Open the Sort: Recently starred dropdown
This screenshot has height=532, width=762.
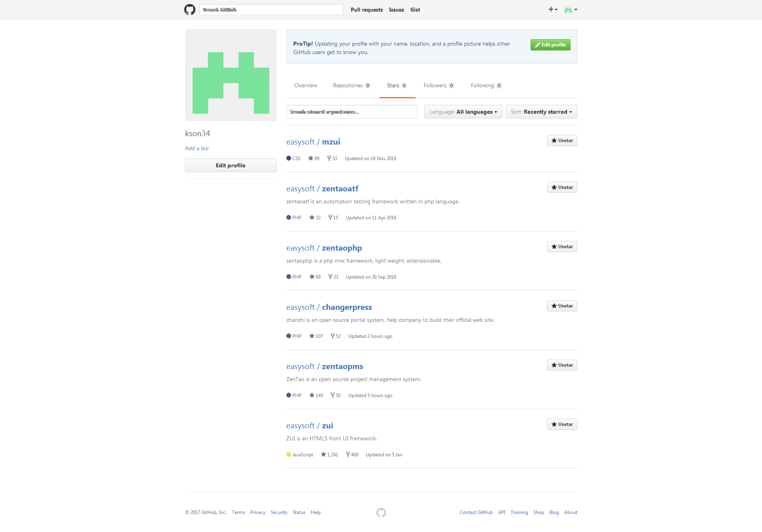pos(541,112)
